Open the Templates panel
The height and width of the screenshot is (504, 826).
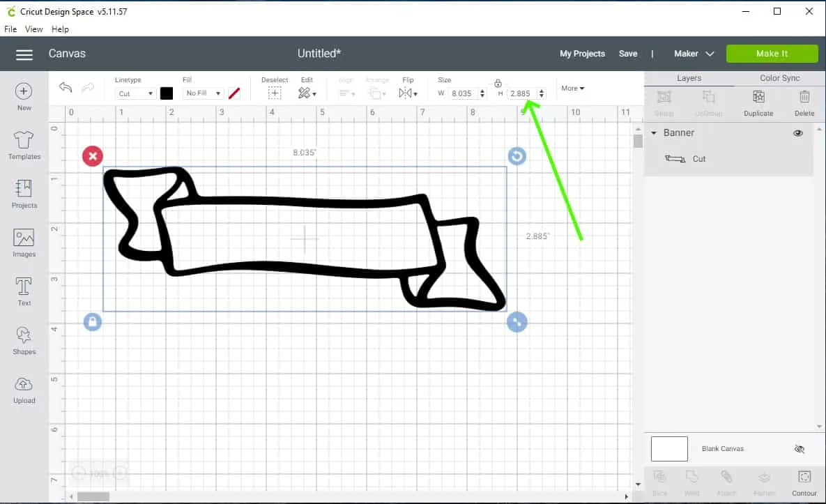[x=24, y=146]
